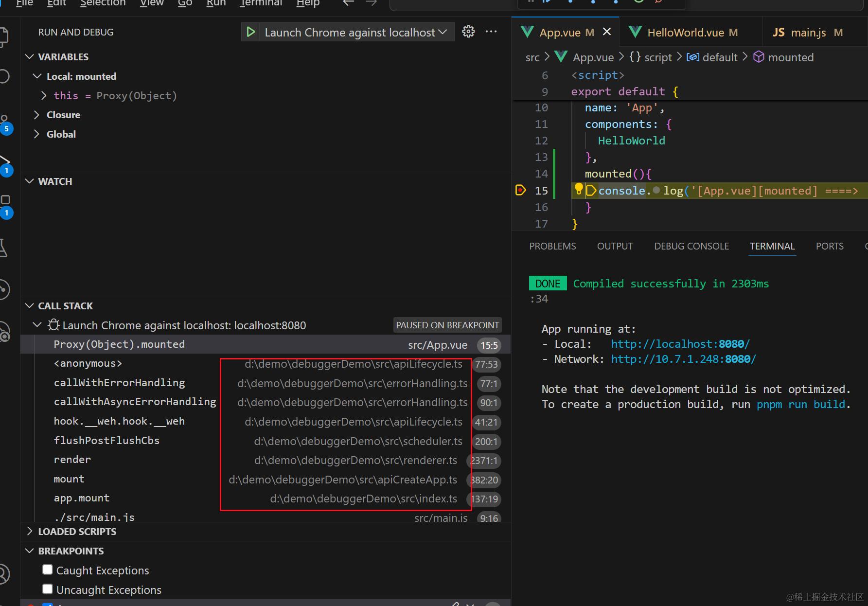Click the src breadcrumb item

532,57
